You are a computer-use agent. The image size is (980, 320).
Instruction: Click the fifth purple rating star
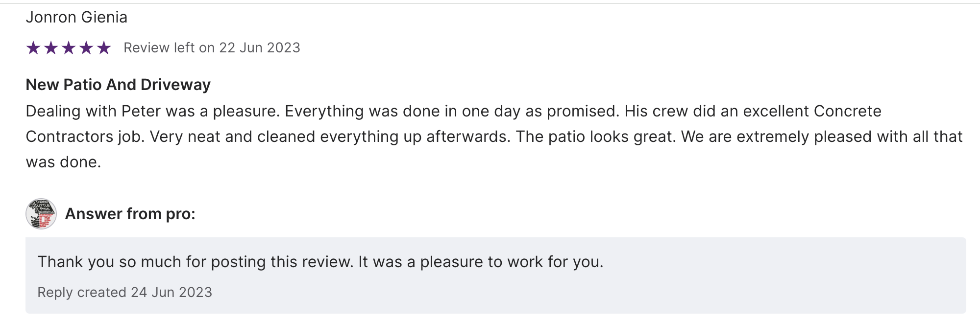[x=104, y=48]
